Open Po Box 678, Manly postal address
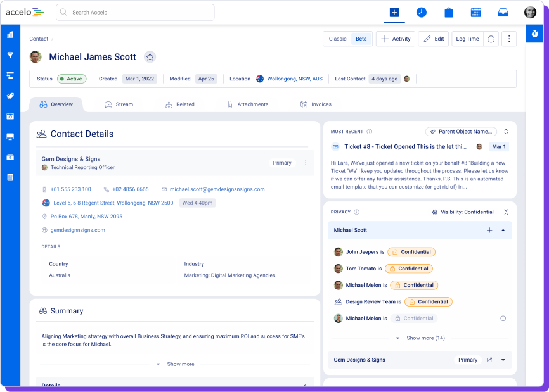549x392 pixels. 86,217
